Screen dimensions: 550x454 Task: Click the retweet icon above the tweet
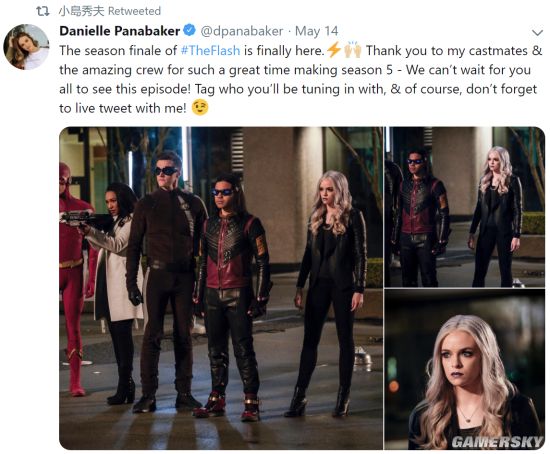(43, 12)
